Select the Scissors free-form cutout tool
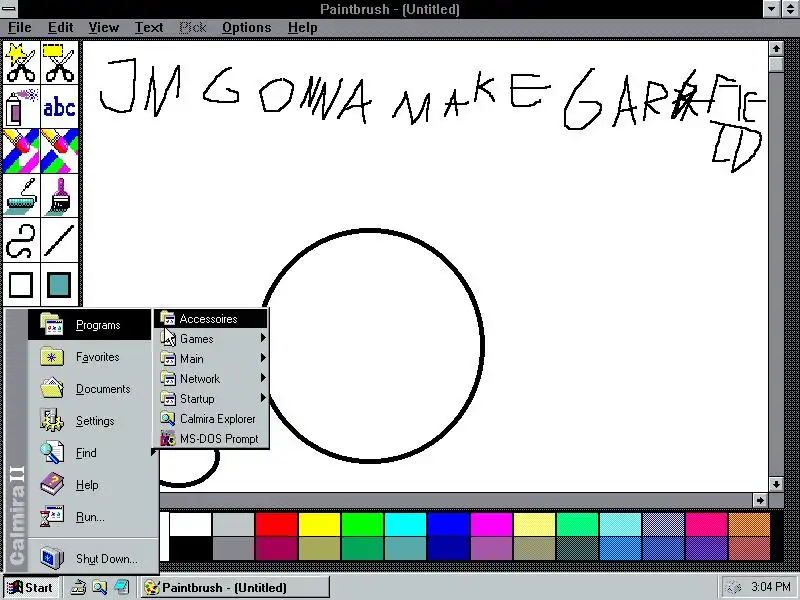 [x=21, y=63]
